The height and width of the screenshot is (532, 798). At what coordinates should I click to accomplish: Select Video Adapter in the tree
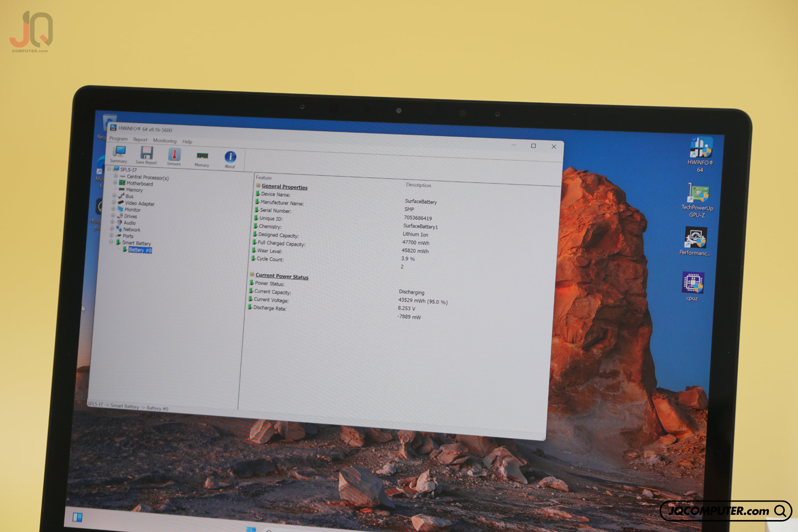(x=136, y=203)
